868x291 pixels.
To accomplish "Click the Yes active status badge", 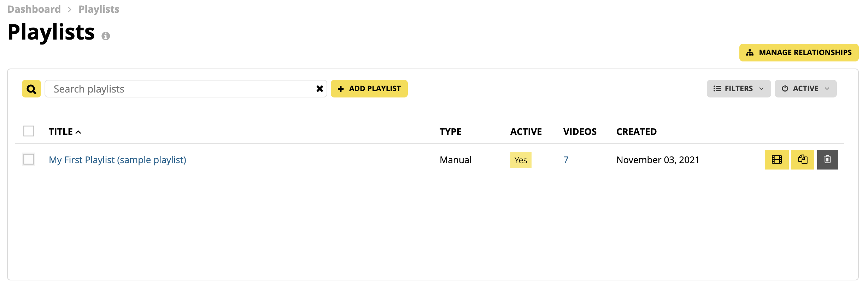I will [x=521, y=160].
